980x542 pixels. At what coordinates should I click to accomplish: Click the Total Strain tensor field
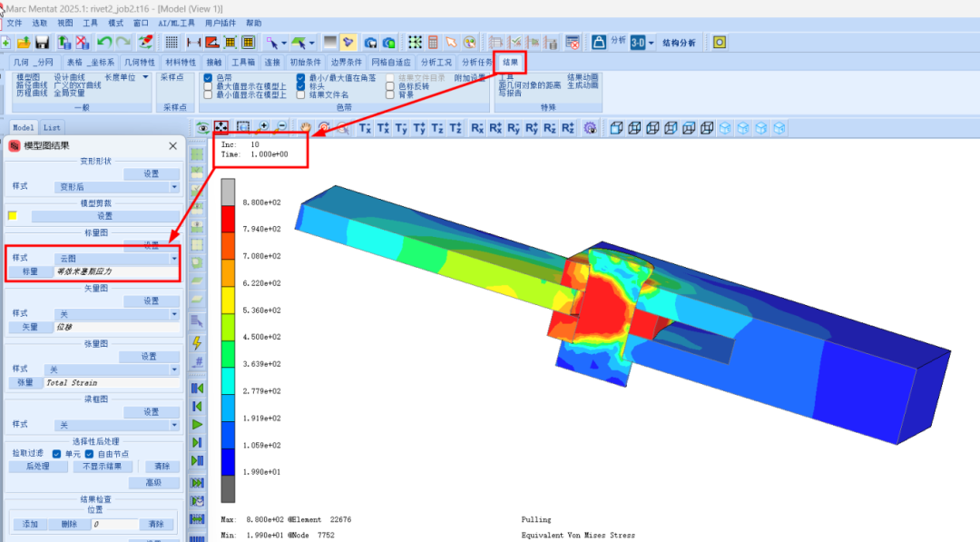pyautogui.click(x=112, y=383)
